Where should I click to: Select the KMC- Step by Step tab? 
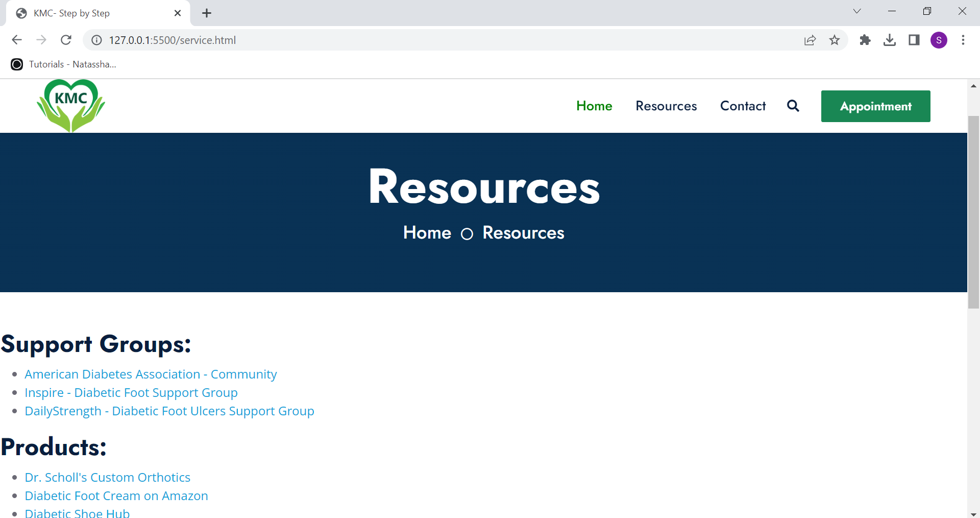tap(97, 13)
